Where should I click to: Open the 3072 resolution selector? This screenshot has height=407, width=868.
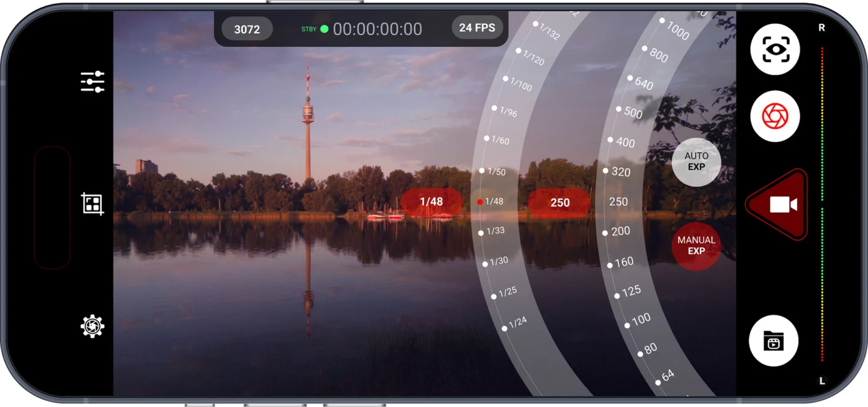[x=247, y=29]
